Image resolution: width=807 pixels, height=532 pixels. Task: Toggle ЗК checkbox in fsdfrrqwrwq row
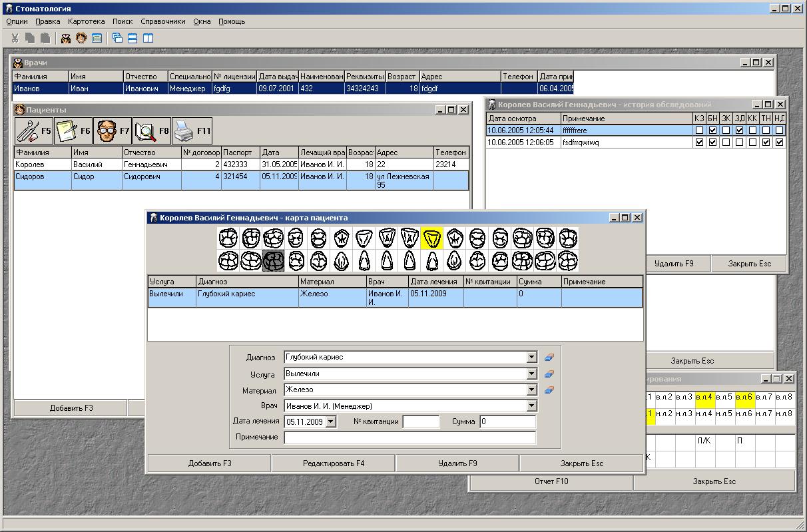pyautogui.click(x=726, y=142)
